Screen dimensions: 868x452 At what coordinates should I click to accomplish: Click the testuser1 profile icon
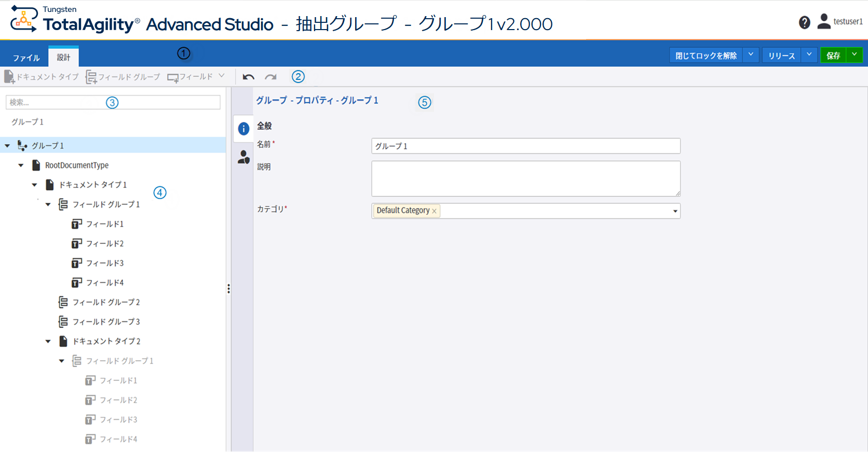(x=824, y=21)
